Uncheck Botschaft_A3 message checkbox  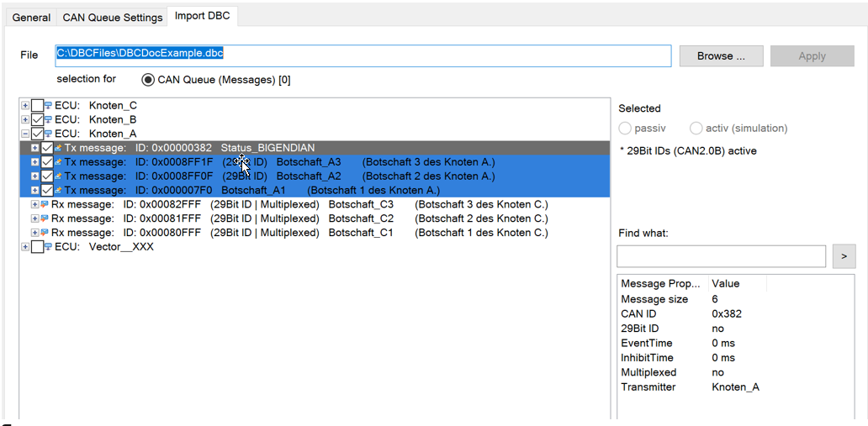[47, 162]
